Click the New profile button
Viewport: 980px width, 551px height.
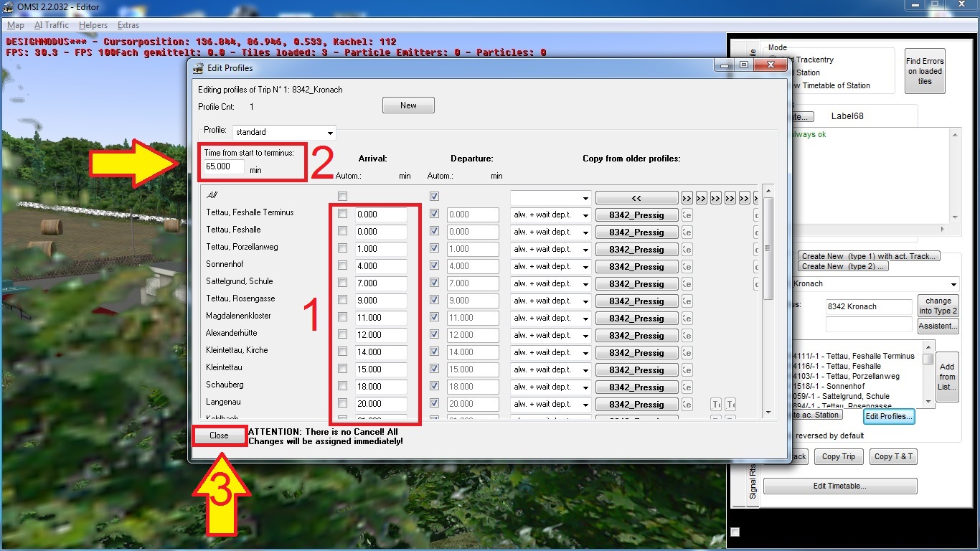(408, 105)
